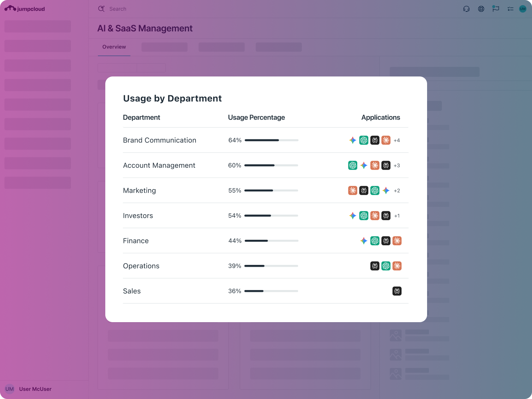Select the Marketing department name
The width and height of the screenshot is (532, 399).
[139, 191]
